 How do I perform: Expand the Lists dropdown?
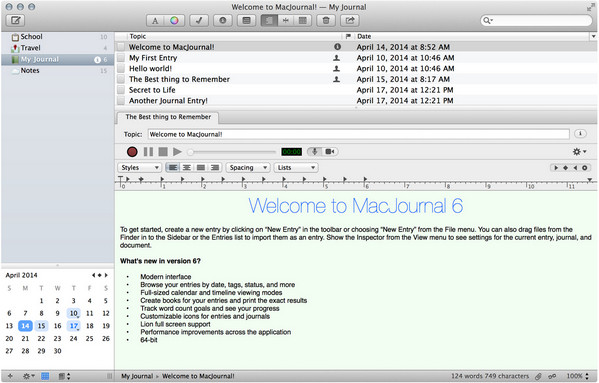[296, 168]
